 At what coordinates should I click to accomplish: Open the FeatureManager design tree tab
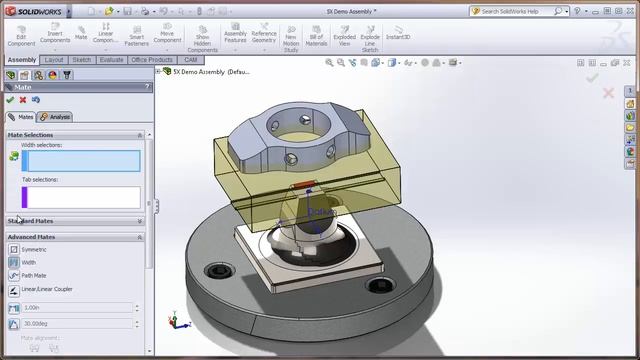point(11,75)
